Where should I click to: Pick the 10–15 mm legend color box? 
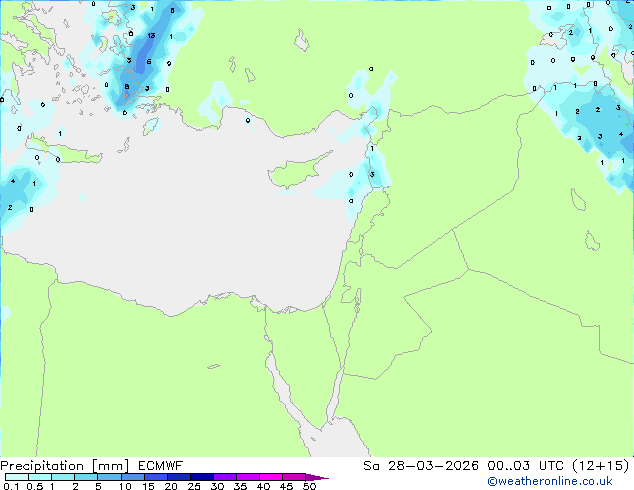click(132, 477)
